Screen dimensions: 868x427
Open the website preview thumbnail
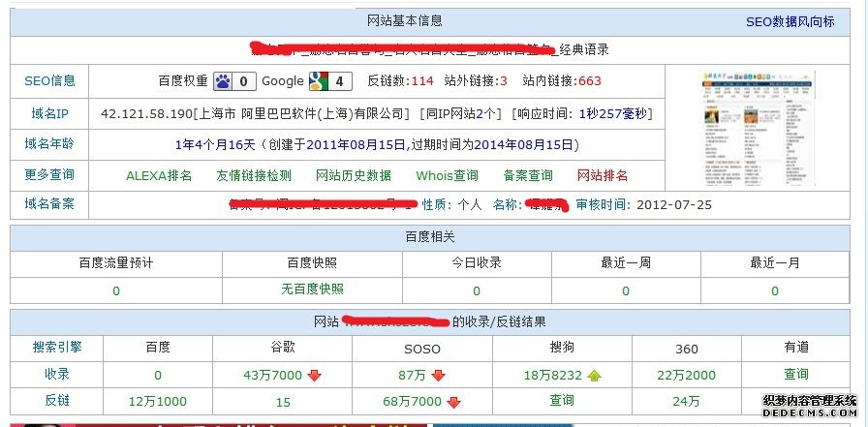(x=755, y=128)
